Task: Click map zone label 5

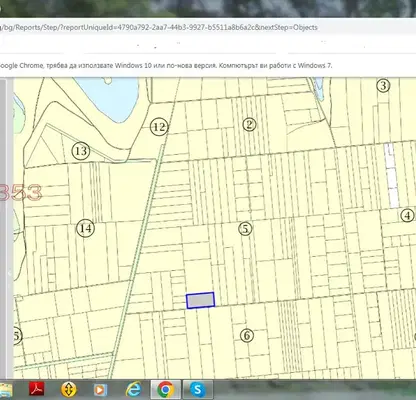Action: tap(246, 229)
